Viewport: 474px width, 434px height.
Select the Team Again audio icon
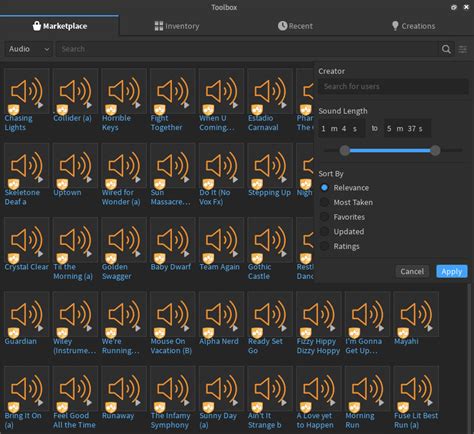221,239
